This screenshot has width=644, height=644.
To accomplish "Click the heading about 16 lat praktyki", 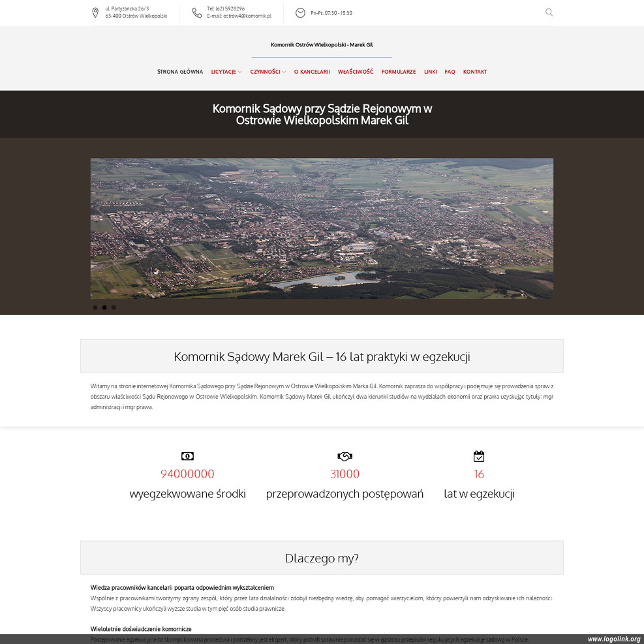I will (x=322, y=356).
